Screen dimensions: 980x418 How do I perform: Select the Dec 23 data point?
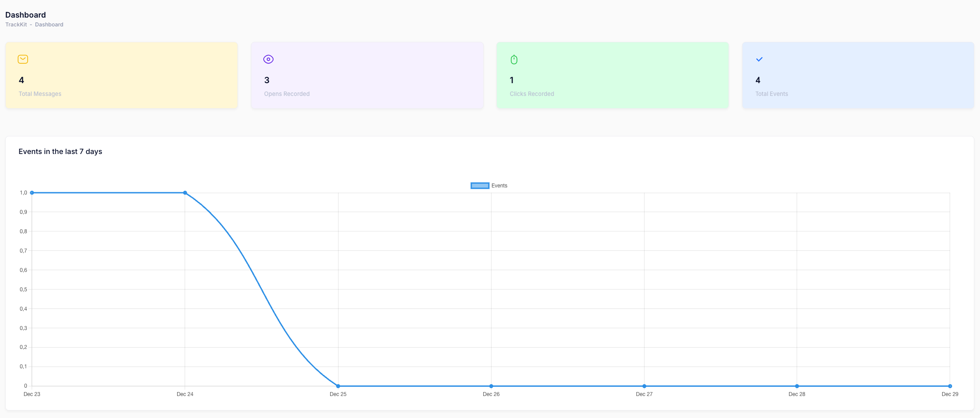32,193
